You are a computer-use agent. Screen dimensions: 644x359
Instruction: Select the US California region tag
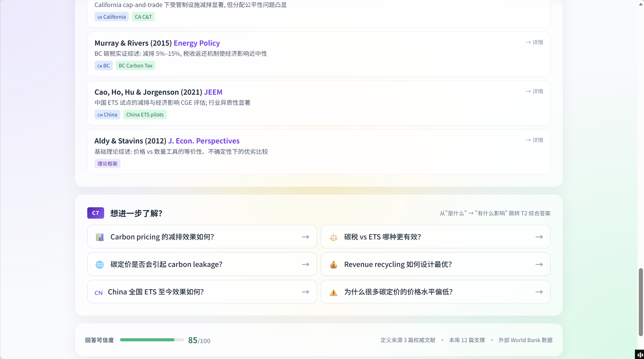pyautogui.click(x=111, y=17)
